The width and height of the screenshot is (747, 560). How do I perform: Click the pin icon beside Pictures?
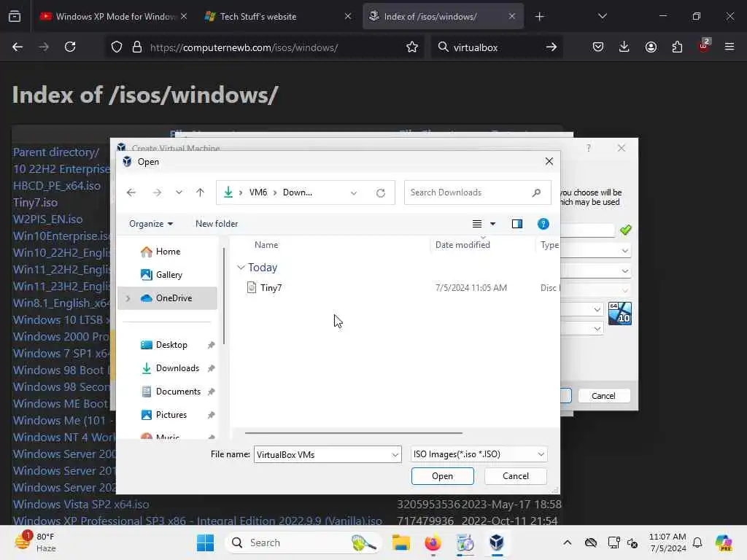tap(211, 415)
